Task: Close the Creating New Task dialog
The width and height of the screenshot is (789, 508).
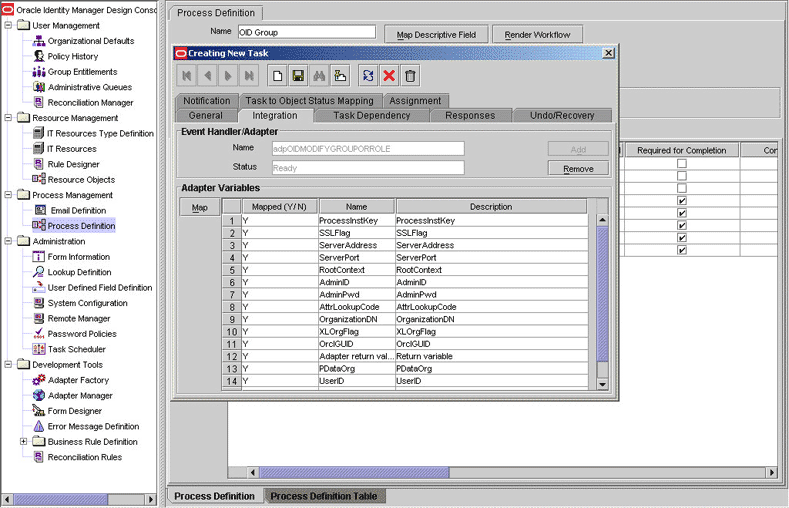Action: click(608, 53)
